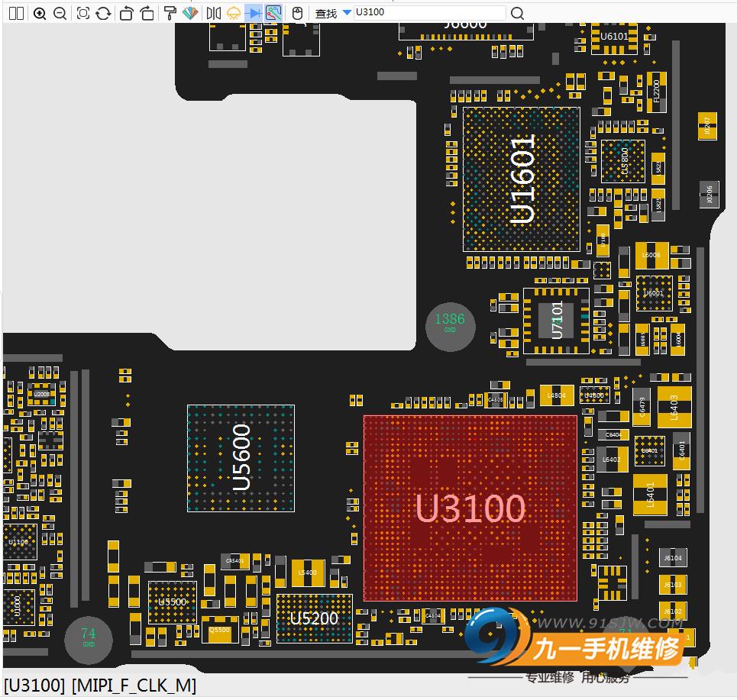Click the fit-to-screen view icon
Screen dimensions: 737x700
[82, 13]
